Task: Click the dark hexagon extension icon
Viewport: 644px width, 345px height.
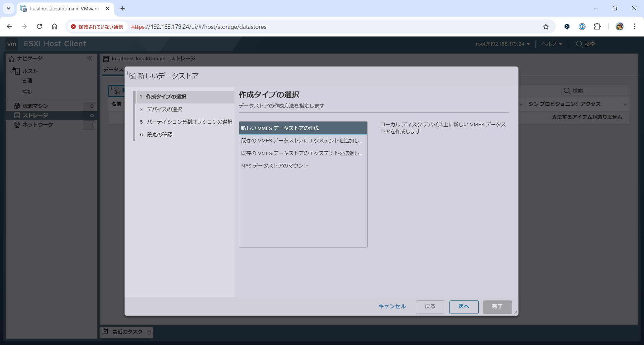Action: (567, 26)
